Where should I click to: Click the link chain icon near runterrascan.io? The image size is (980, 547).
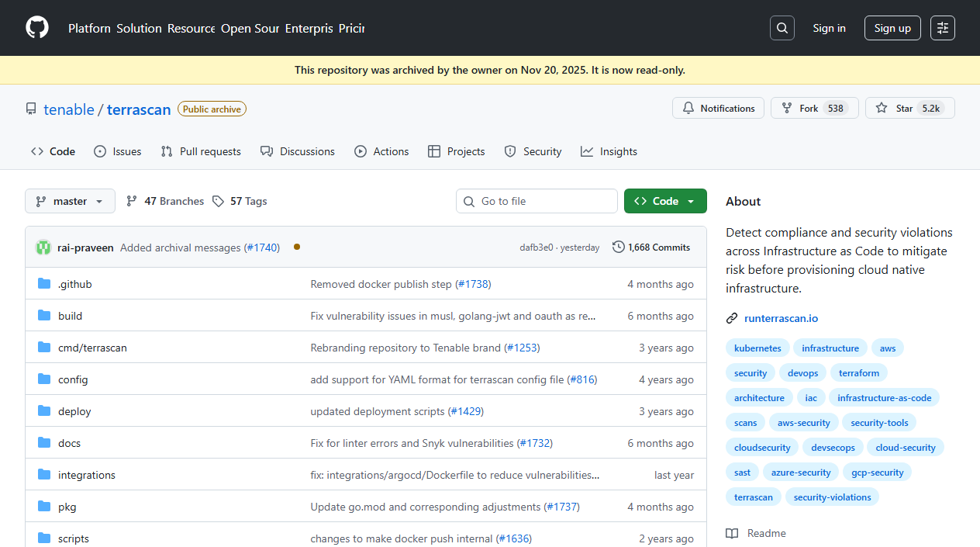coord(732,318)
